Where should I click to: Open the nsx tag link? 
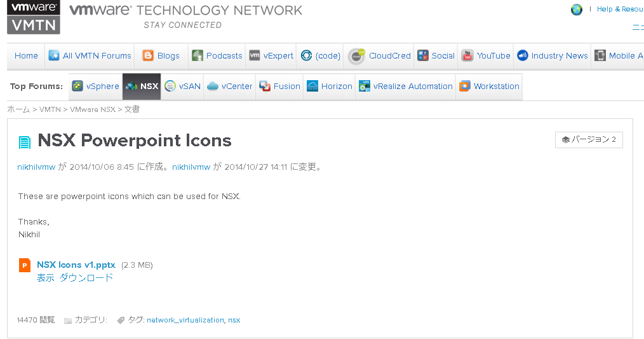click(x=234, y=320)
